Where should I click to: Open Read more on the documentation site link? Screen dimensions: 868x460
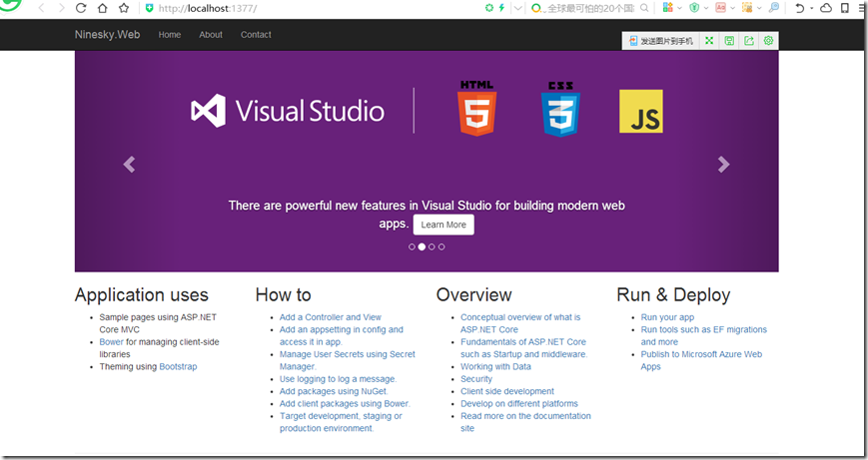(x=525, y=422)
